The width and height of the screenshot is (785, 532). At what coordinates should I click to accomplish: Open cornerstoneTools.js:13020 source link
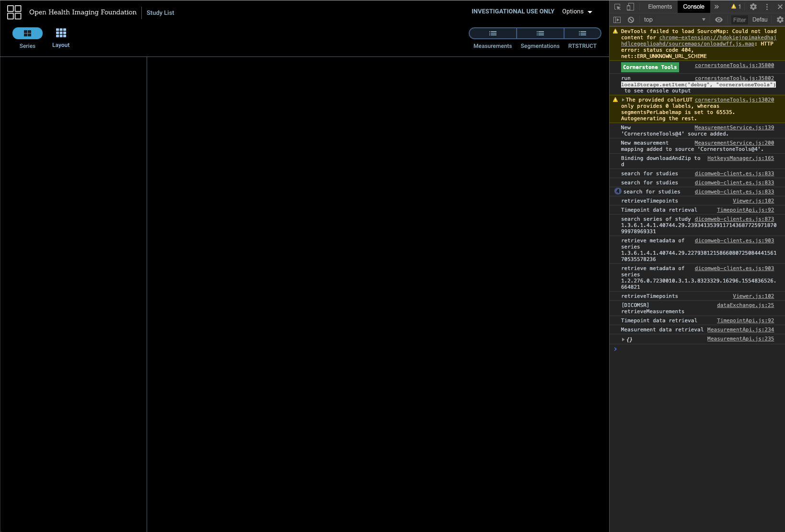pyautogui.click(x=734, y=100)
